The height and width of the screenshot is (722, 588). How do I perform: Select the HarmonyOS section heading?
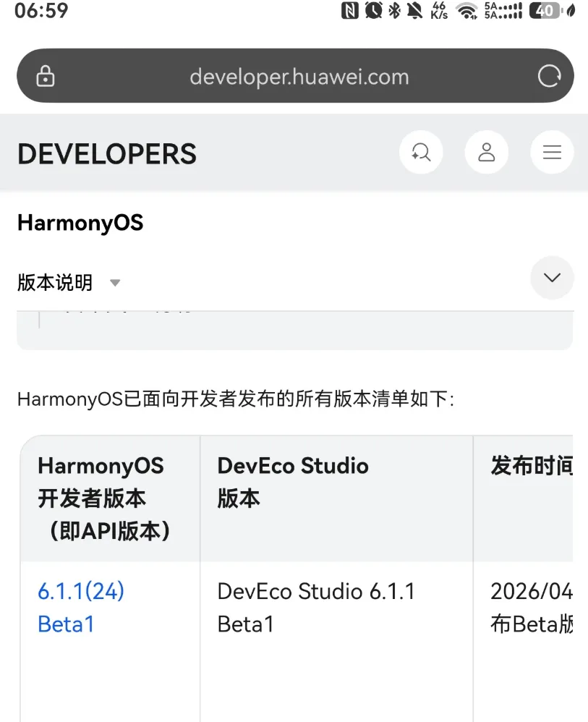pyautogui.click(x=80, y=223)
